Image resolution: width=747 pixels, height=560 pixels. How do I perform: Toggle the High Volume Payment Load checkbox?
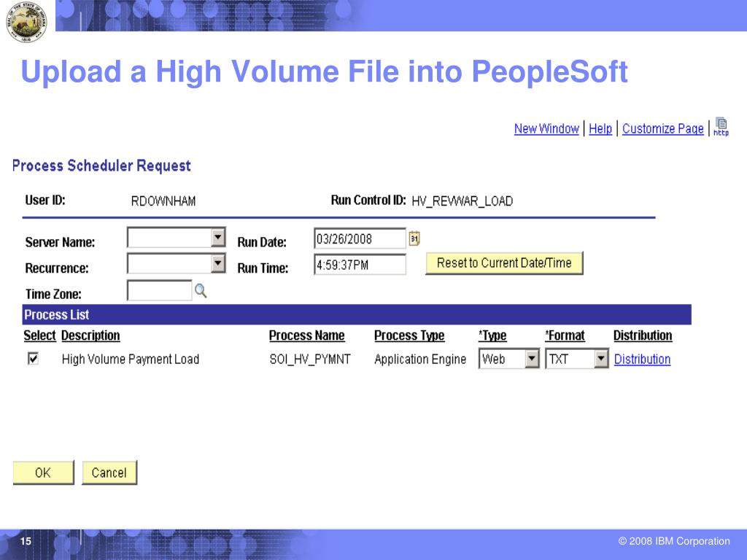pyautogui.click(x=33, y=359)
